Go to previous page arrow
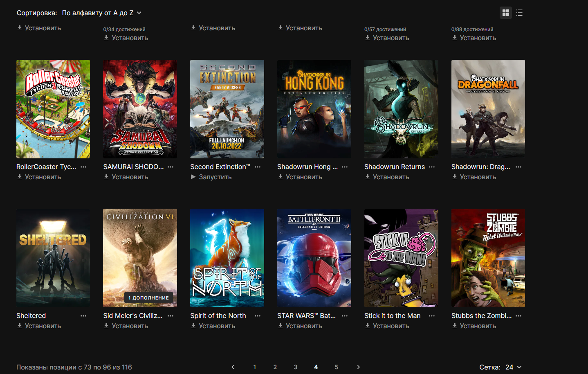This screenshot has width=588, height=374. coord(233,367)
